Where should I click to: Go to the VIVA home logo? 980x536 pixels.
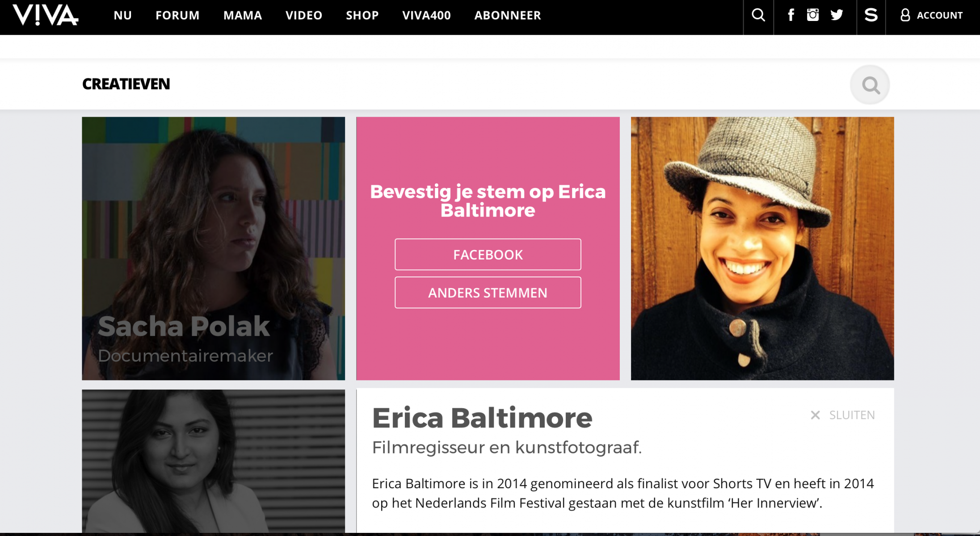coord(45,15)
